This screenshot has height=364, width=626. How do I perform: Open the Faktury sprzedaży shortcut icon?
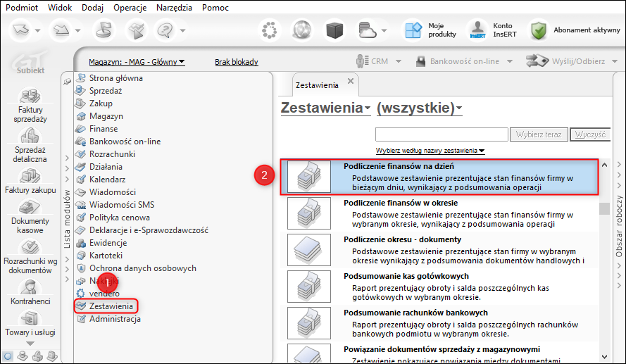pyautogui.click(x=30, y=96)
